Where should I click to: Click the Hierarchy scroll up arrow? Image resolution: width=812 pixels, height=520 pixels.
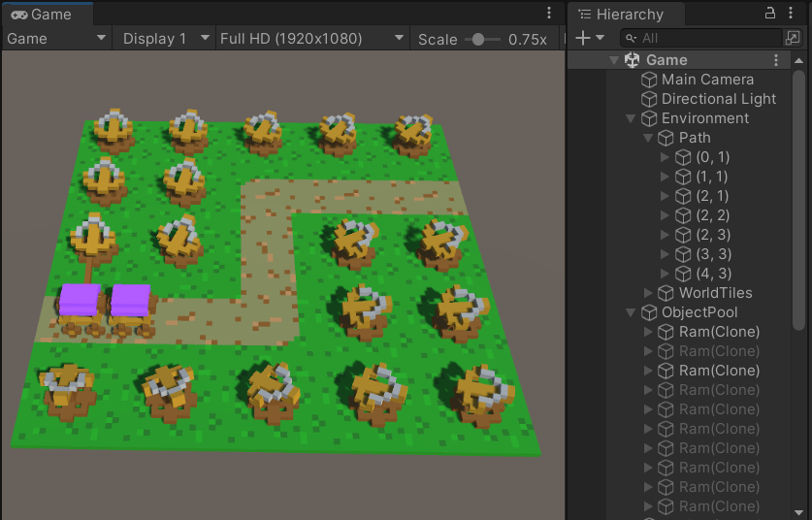point(799,60)
